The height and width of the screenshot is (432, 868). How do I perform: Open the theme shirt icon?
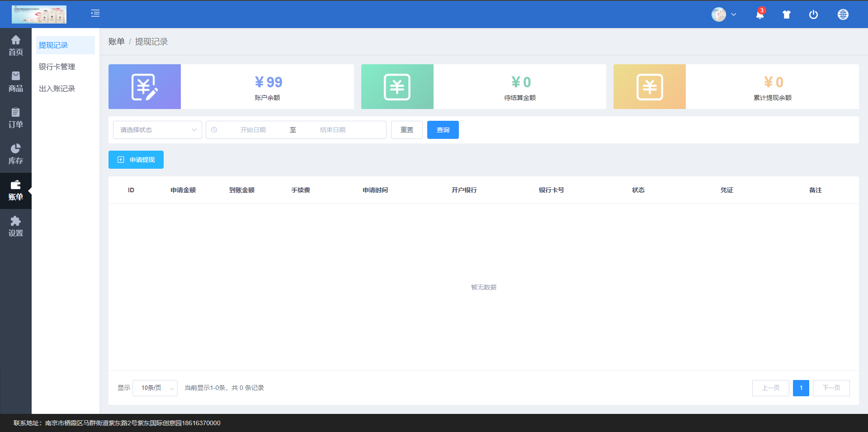[x=787, y=15]
